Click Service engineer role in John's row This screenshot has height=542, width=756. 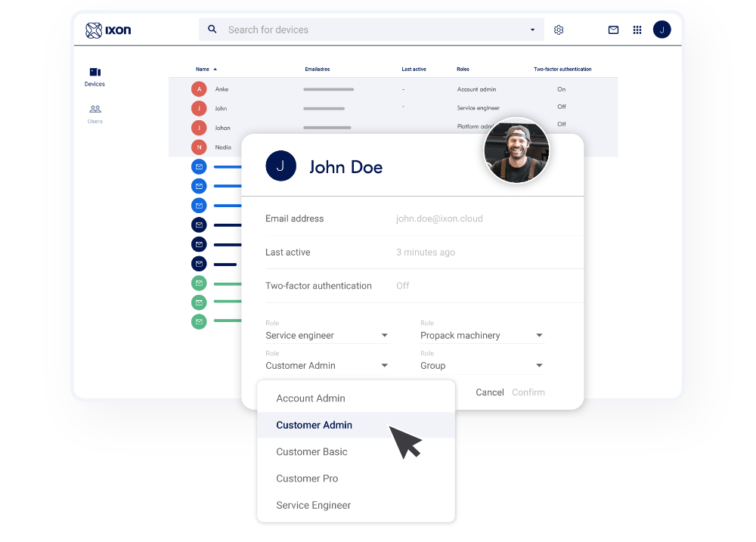[x=479, y=108]
